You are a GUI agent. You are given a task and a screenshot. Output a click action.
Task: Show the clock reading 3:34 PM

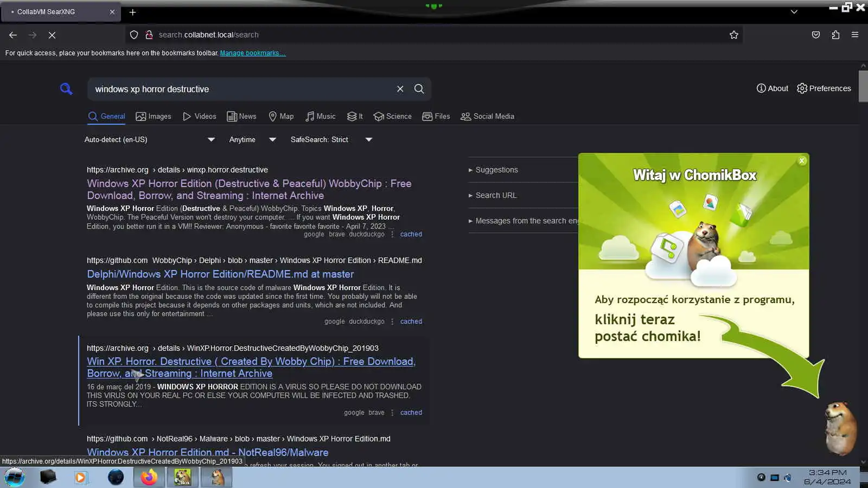point(827,473)
